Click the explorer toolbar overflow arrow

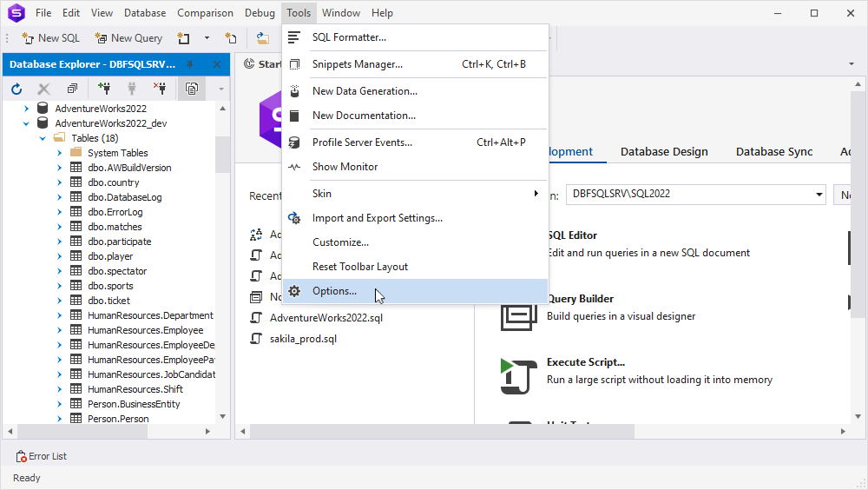tap(220, 89)
